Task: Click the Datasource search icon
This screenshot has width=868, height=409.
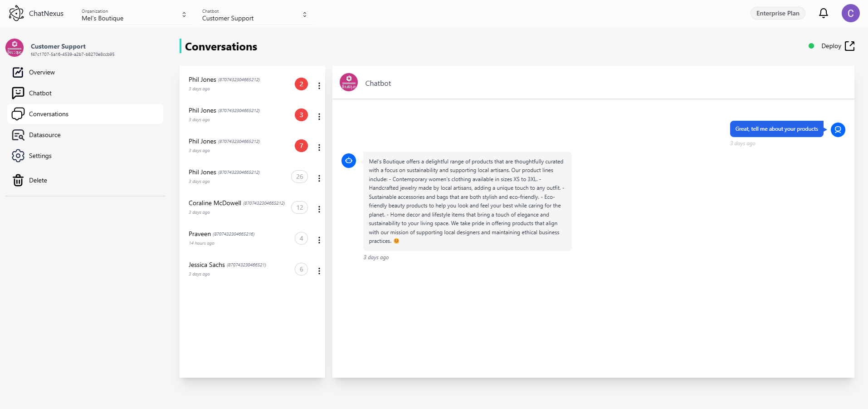Action: click(x=18, y=135)
